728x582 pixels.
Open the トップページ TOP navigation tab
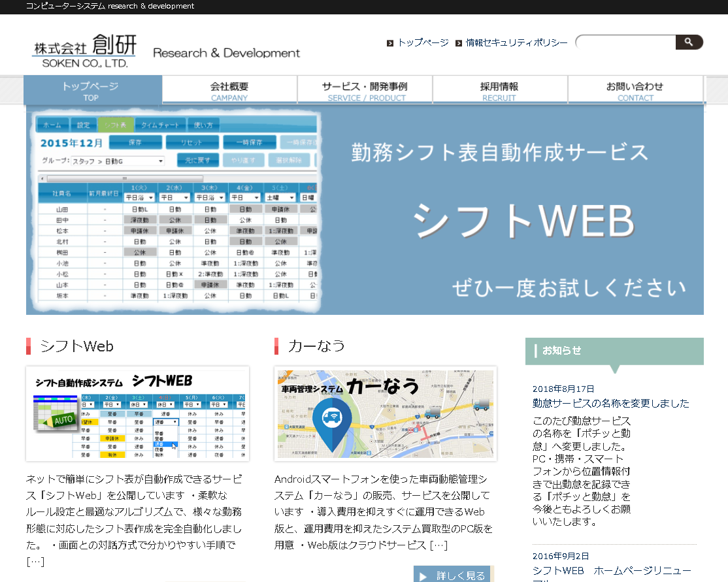click(92, 90)
